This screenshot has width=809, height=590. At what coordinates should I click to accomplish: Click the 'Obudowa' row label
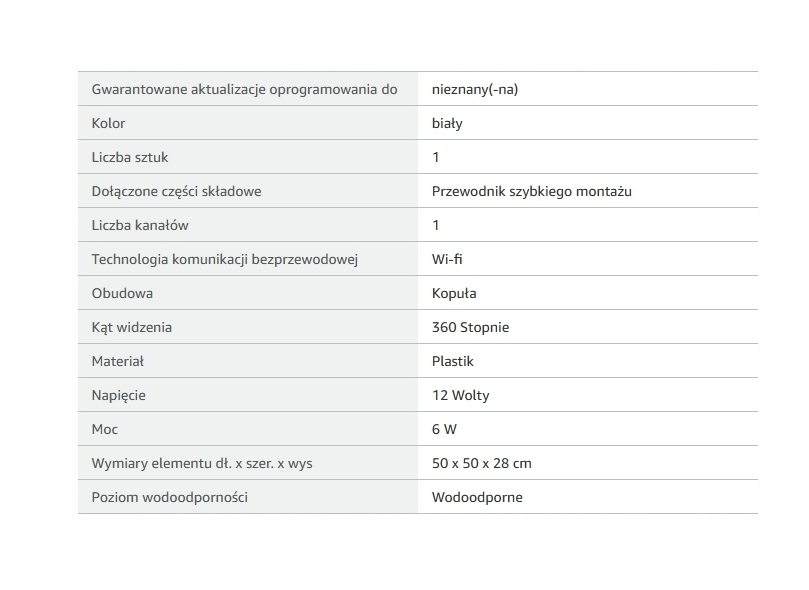(122, 293)
